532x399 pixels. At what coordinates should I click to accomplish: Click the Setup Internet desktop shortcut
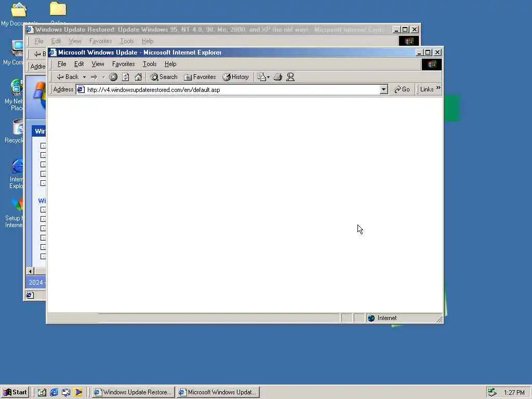[16, 212]
